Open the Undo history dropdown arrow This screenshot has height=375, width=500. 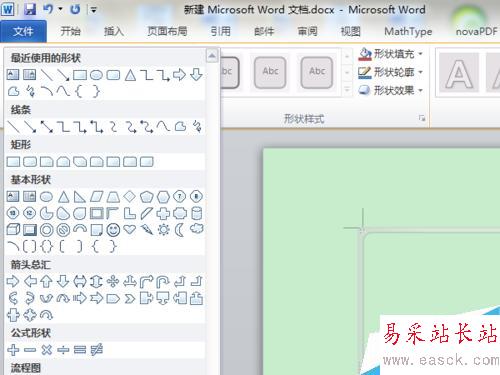click(x=60, y=9)
